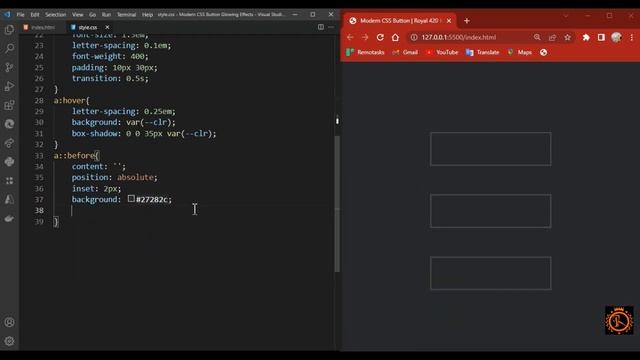
Task: Open the Run and Debug view
Action: pyautogui.click(x=9, y=86)
